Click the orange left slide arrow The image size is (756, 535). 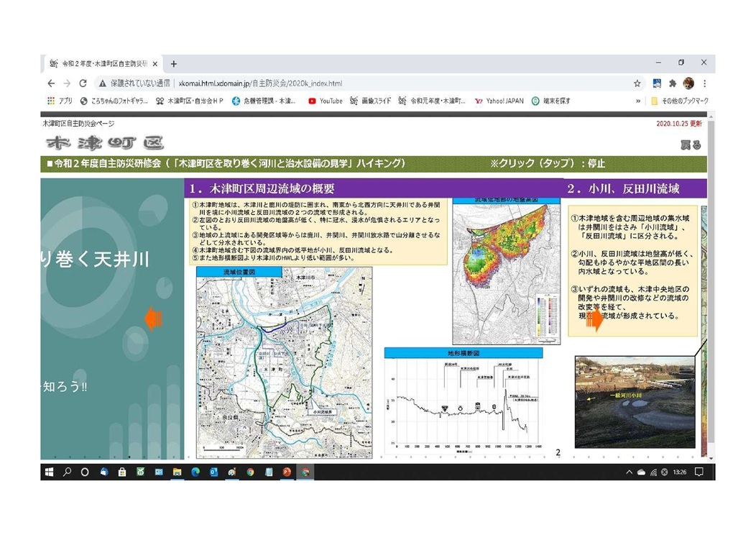point(153,319)
